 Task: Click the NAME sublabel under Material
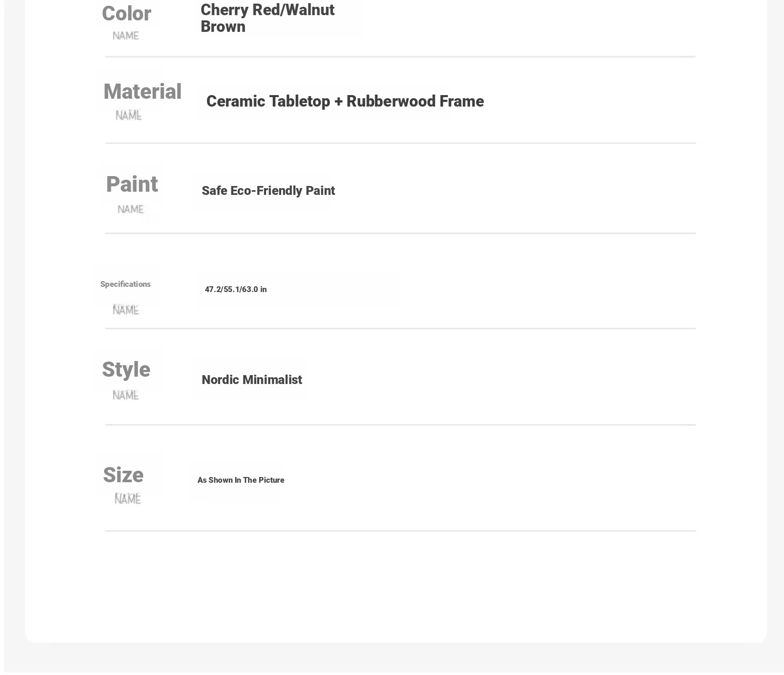129,115
